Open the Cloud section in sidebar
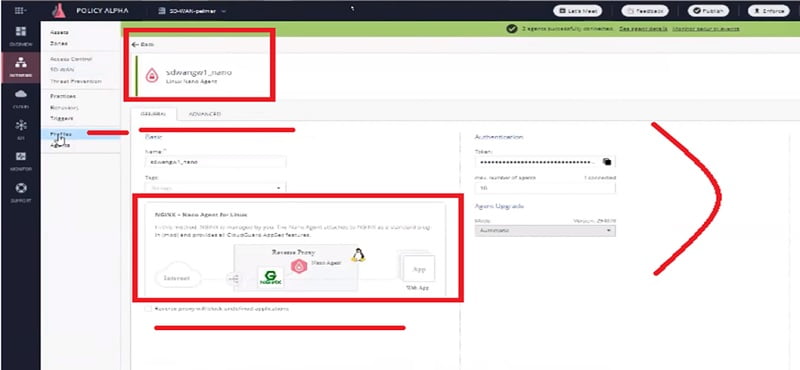800x370 pixels. [x=20, y=98]
